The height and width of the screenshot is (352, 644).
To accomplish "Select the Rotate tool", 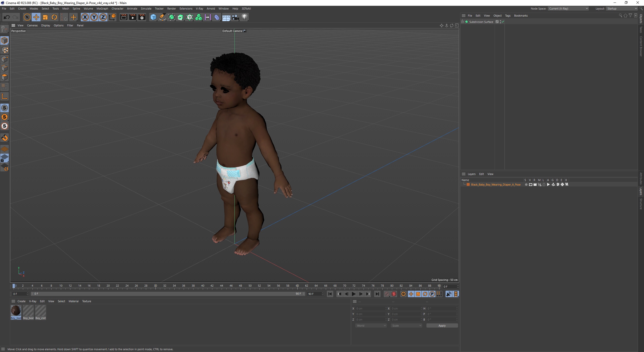I will tap(54, 17).
